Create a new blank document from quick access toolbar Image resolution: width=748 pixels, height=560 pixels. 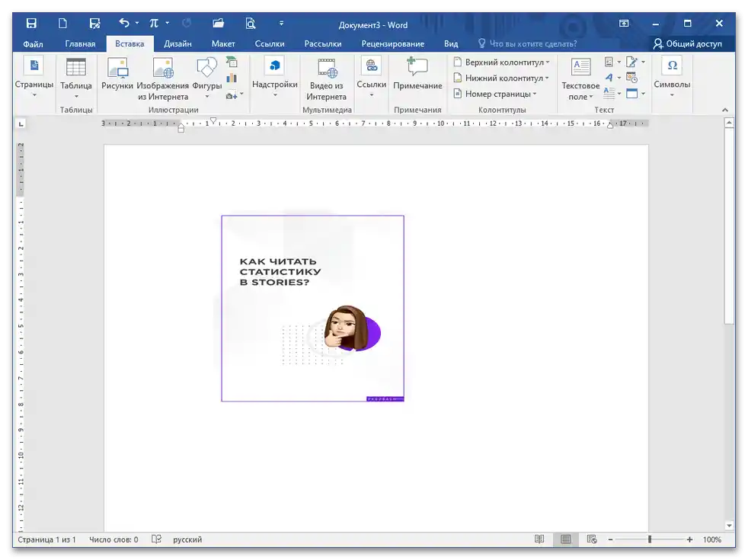[62, 24]
